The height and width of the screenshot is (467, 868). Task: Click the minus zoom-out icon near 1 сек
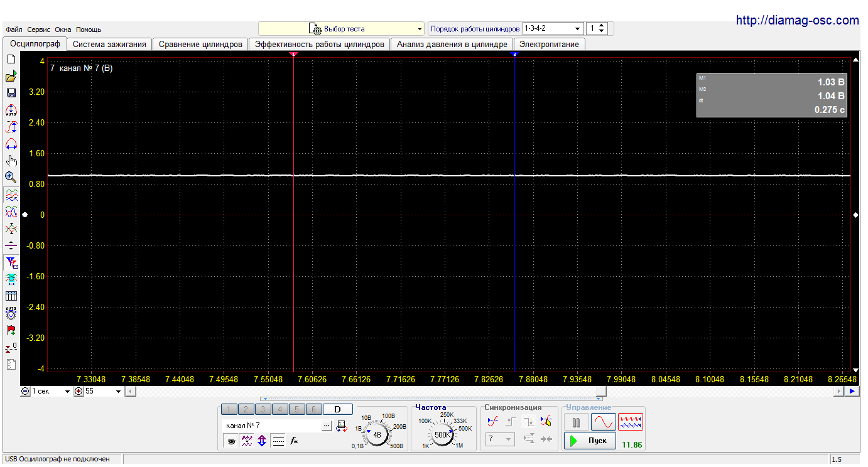coord(25,391)
